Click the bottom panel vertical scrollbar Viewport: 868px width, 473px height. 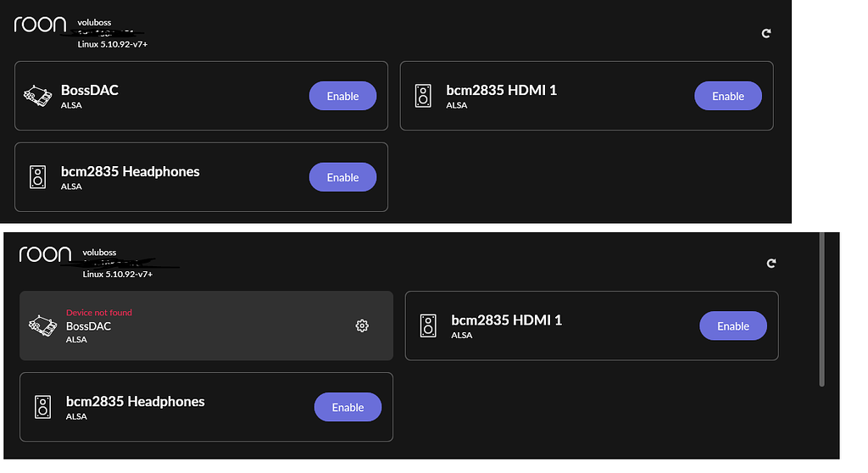pos(821,309)
